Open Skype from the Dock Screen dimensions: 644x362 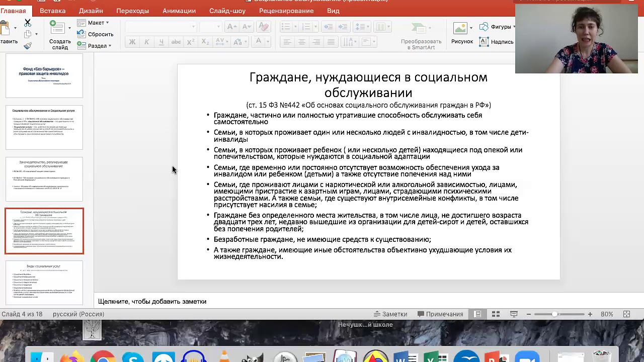click(133, 356)
